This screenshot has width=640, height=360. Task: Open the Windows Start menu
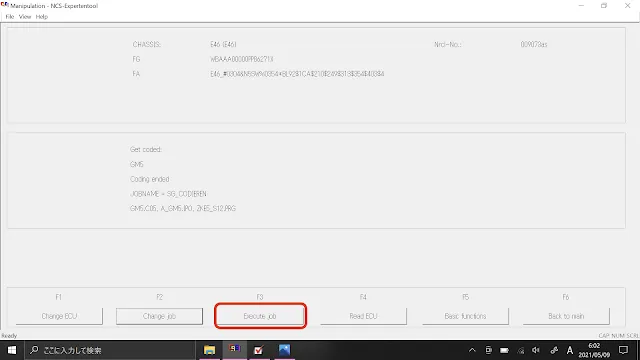point(12,350)
